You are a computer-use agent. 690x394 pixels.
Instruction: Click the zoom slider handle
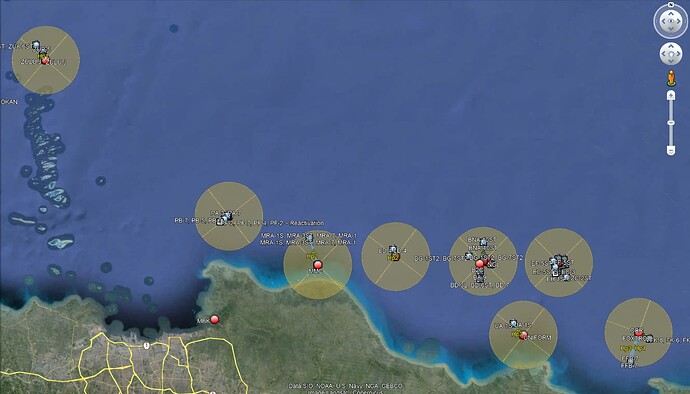[x=671, y=123]
